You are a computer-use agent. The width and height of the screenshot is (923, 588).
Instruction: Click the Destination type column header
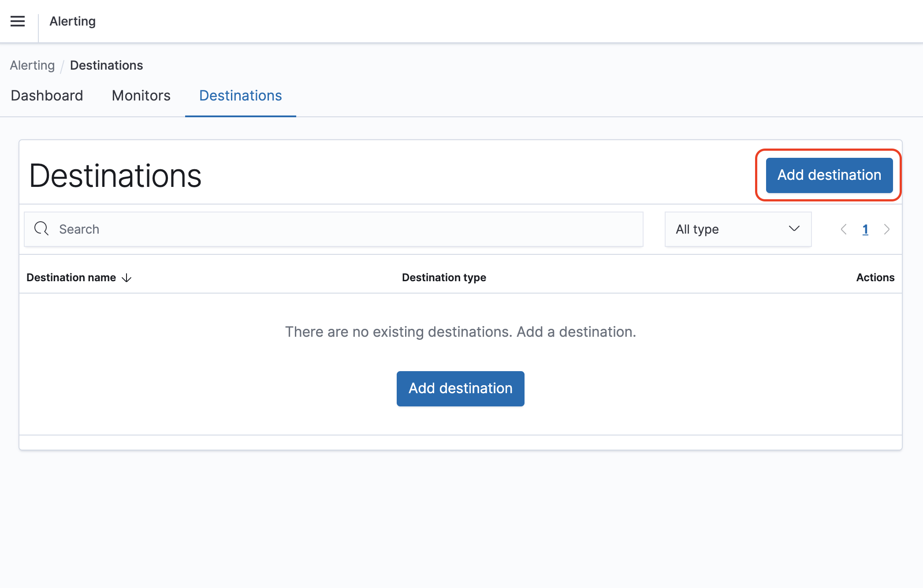point(444,278)
